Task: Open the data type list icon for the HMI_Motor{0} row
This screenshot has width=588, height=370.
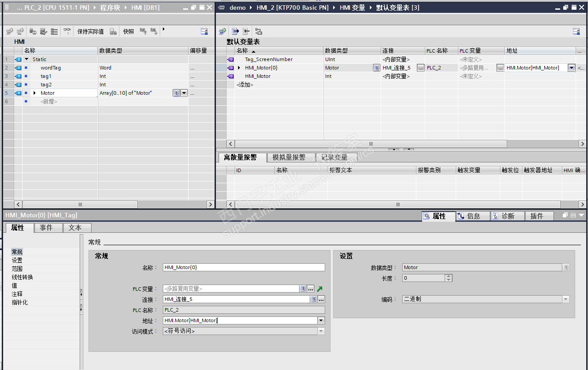Action: coord(377,68)
